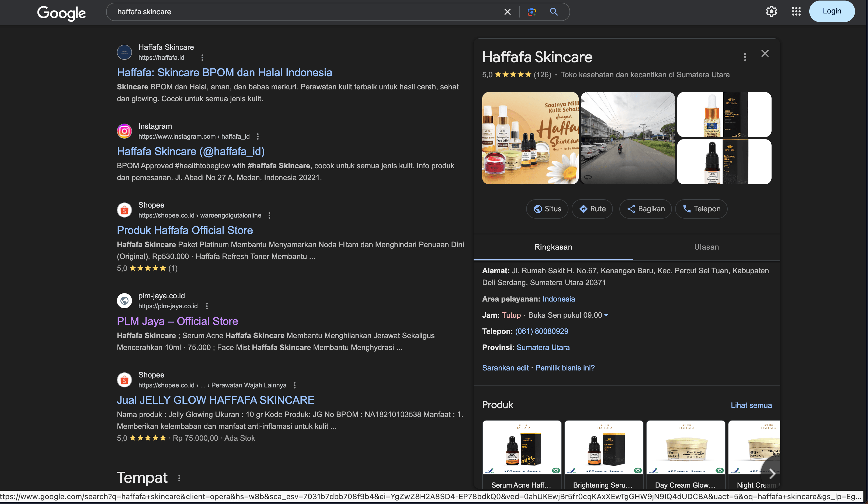
Task: Click the Bagikan share button
Action: tap(645, 209)
